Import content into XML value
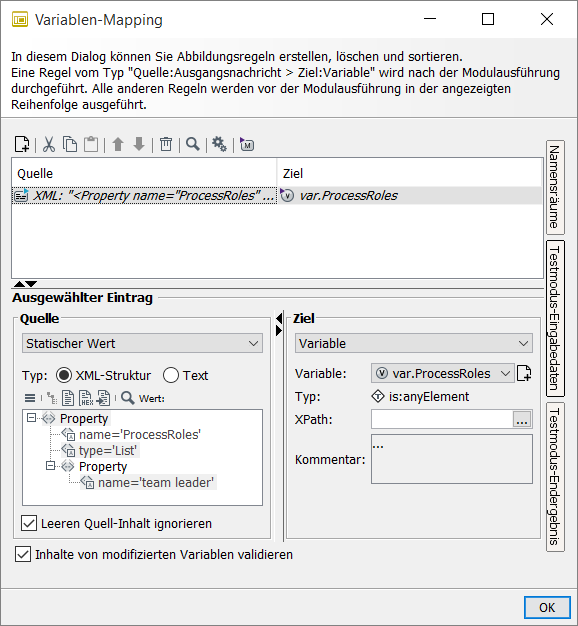The height and width of the screenshot is (626, 578). (x=103, y=398)
